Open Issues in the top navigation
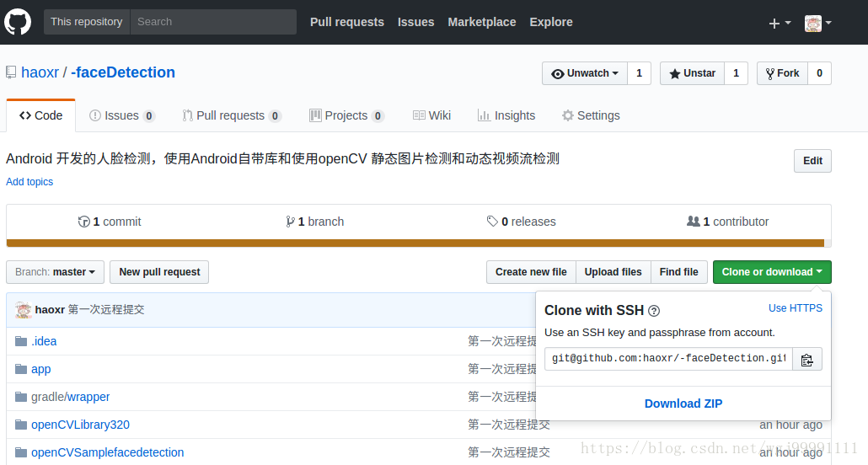 415,22
